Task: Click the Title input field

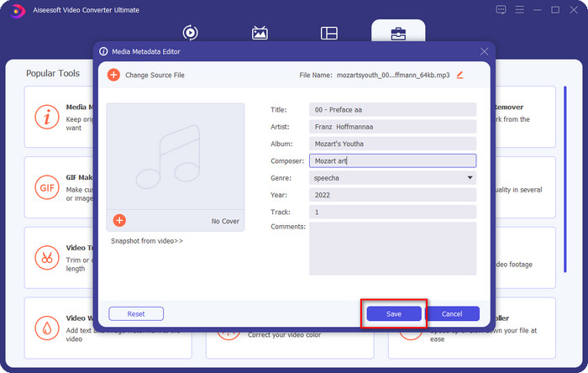Action: pyautogui.click(x=392, y=110)
